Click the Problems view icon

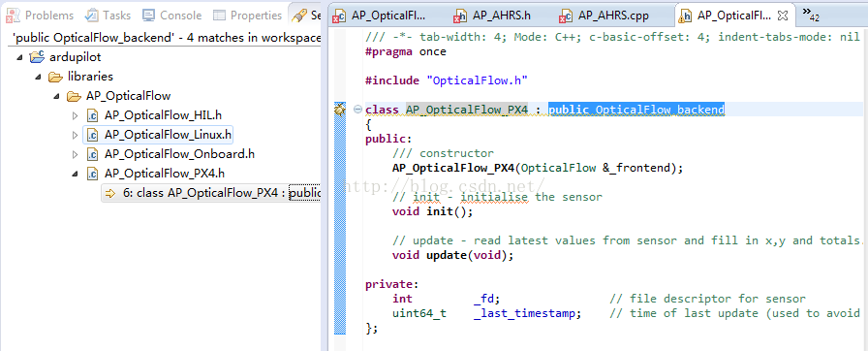[13, 16]
